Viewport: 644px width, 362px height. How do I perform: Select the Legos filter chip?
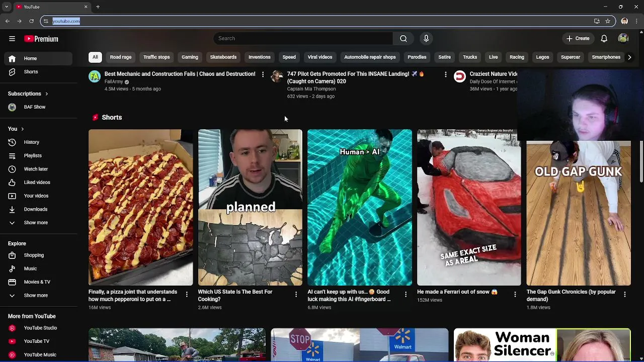pyautogui.click(x=542, y=57)
